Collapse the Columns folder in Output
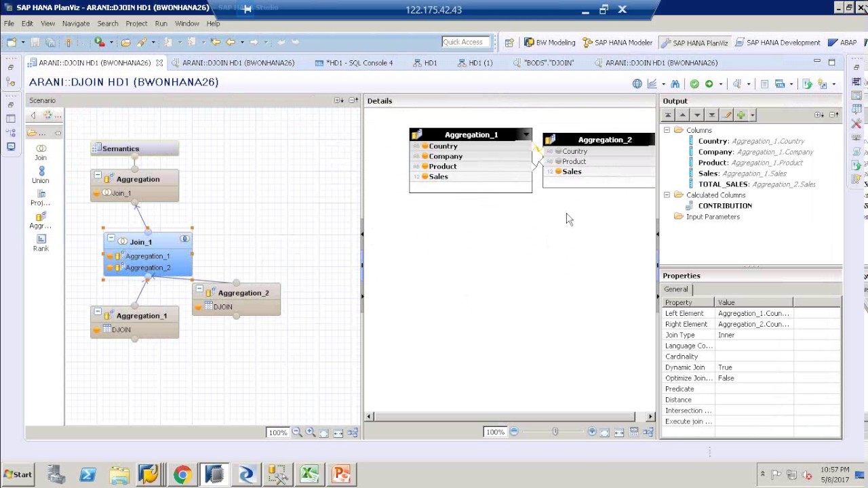This screenshot has width=868, height=488. (x=667, y=130)
